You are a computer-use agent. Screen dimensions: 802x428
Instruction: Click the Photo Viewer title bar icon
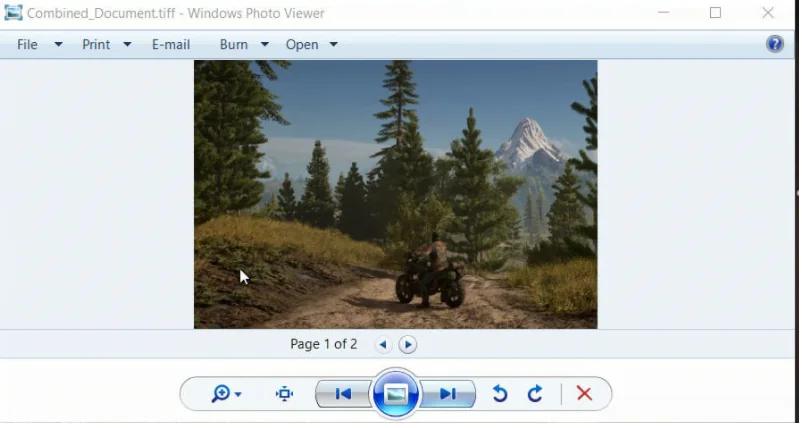(13, 13)
